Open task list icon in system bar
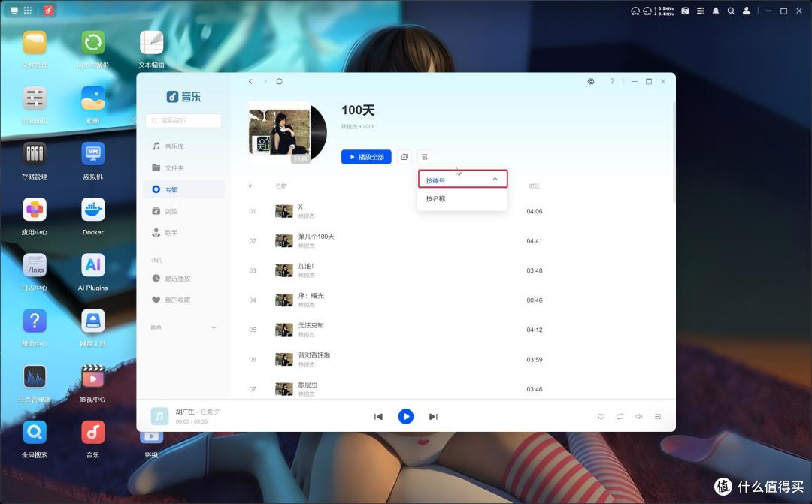 click(700, 11)
